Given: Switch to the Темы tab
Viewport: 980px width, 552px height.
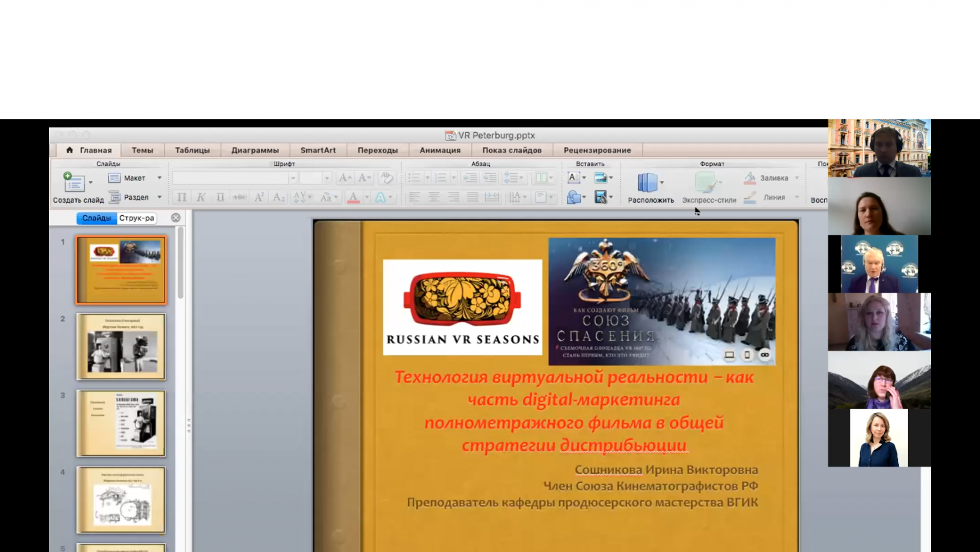Looking at the screenshot, I should point(143,150).
